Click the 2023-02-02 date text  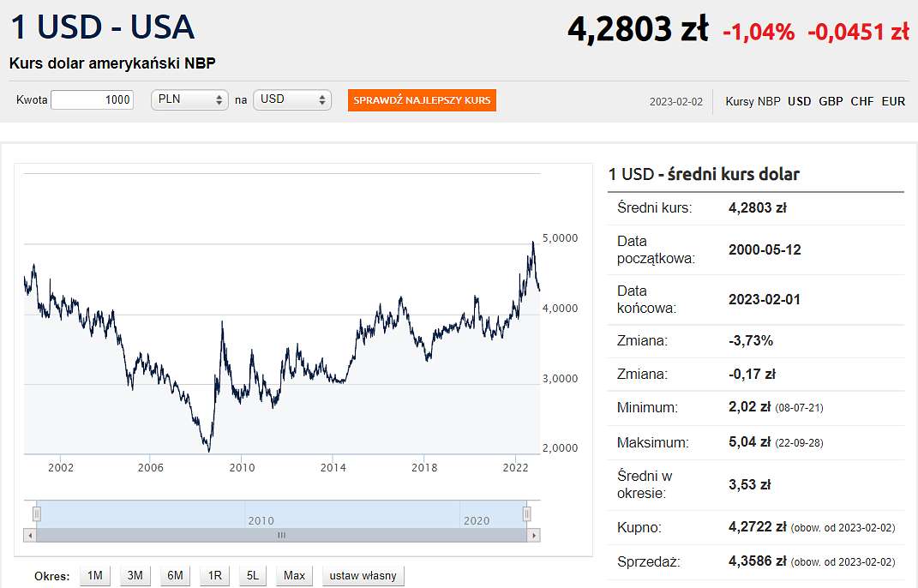pyautogui.click(x=676, y=102)
